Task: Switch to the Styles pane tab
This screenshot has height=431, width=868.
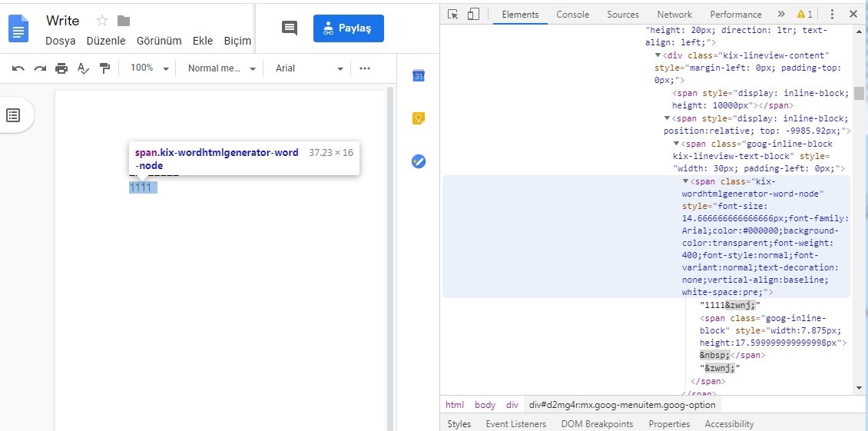Action: click(459, 424)
